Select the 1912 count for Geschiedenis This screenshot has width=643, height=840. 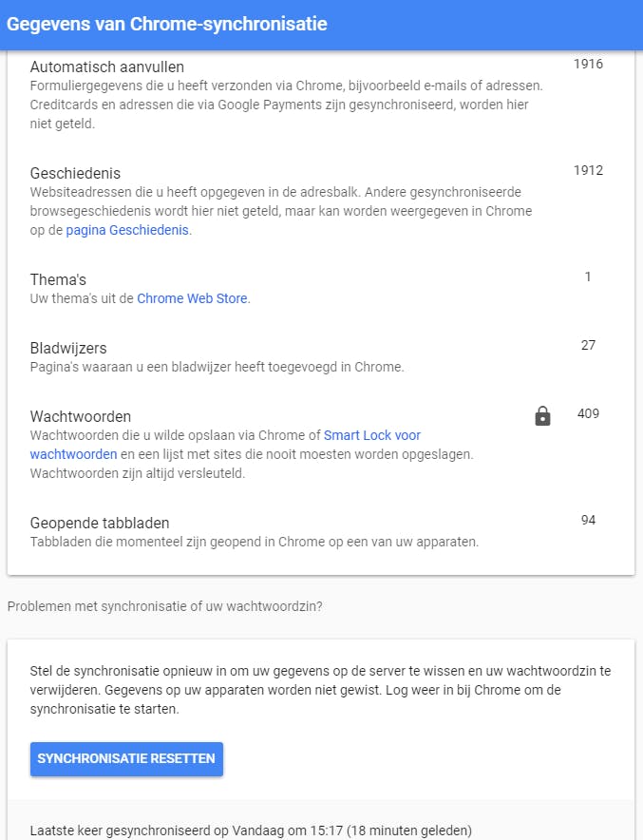588,170
